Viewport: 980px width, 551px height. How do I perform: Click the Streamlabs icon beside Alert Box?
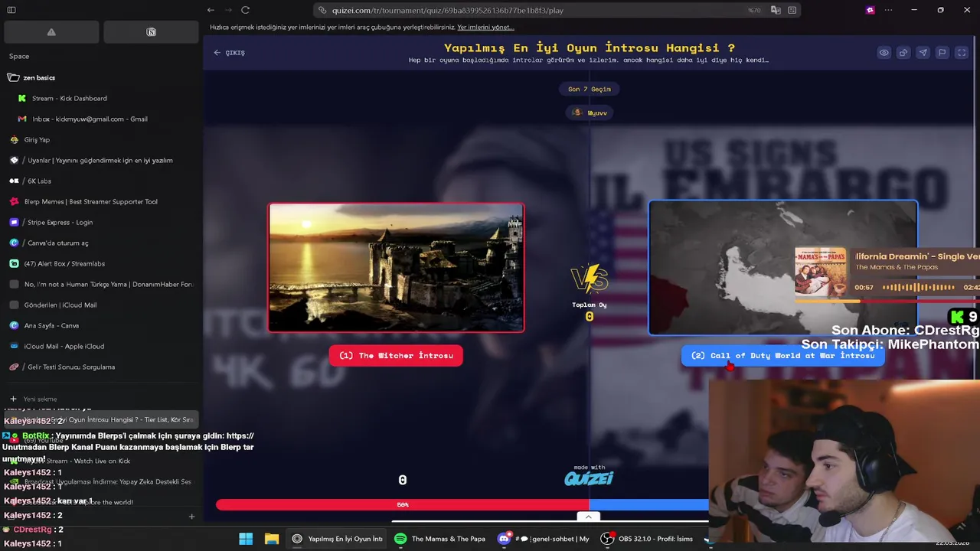[14, 263]
